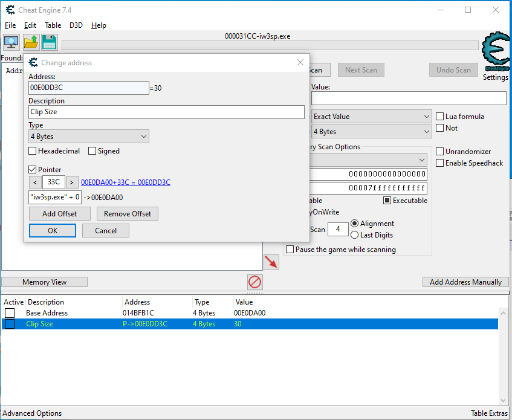Screen dimensions: 512x420
Task: Open the Table menu
Action: pos(53,25)
